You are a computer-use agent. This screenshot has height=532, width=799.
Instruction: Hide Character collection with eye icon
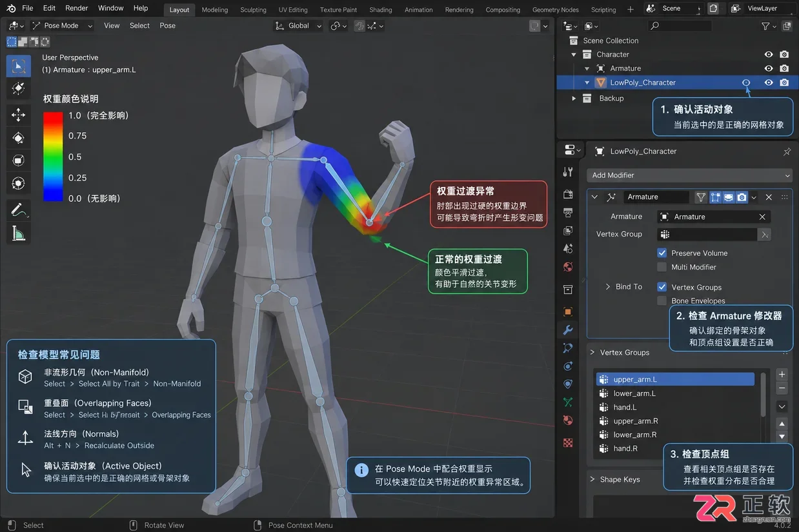pyautogui.click(x=769, y=55)
